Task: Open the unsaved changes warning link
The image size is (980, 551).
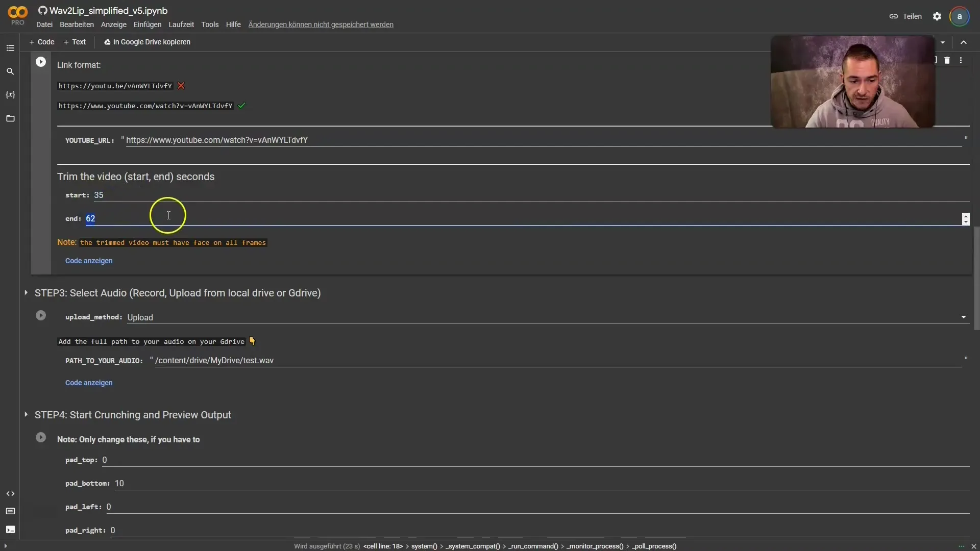Action: pyautogui.click(x=321, y=24)
